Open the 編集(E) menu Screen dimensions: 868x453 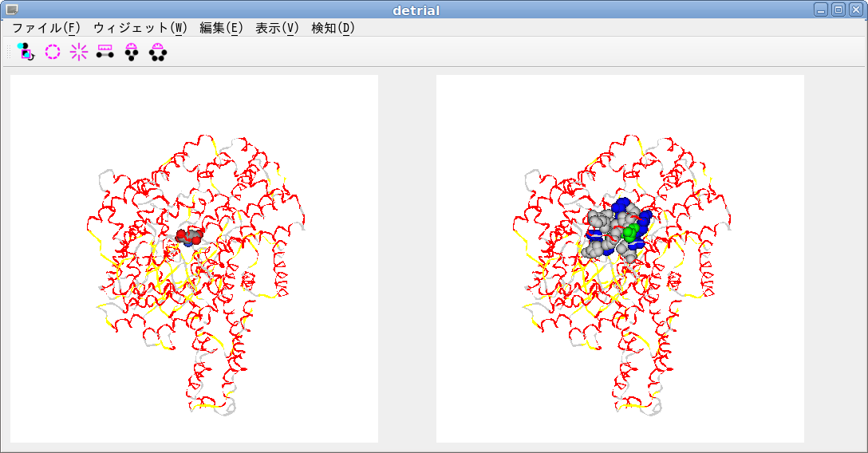coord(221,28)
